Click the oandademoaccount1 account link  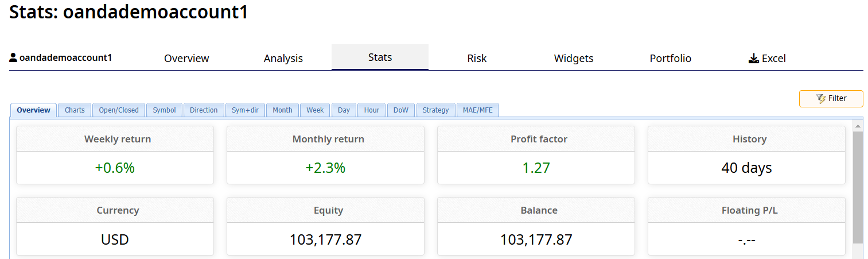pos(65,58)
